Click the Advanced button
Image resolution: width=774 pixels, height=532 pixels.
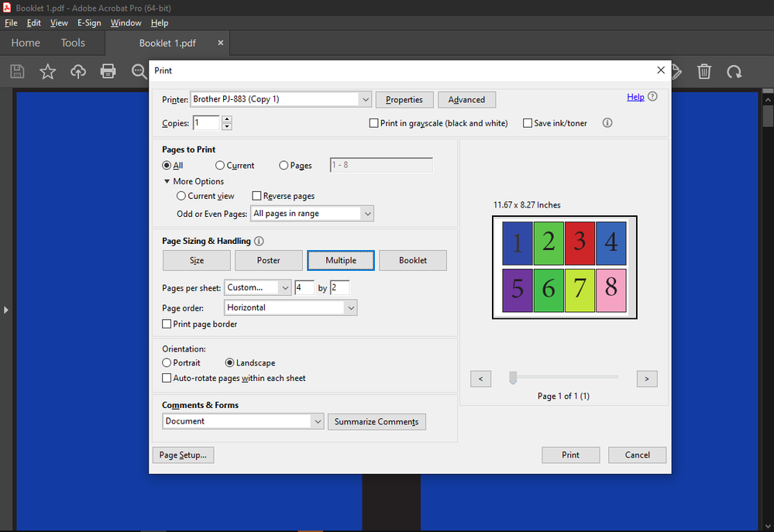pyautogui.click(x=466, y=100)
